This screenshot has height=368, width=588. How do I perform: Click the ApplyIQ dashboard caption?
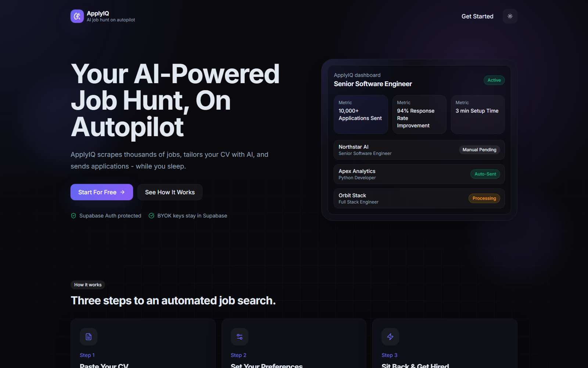pyautogui.click(x=357, y=75)
